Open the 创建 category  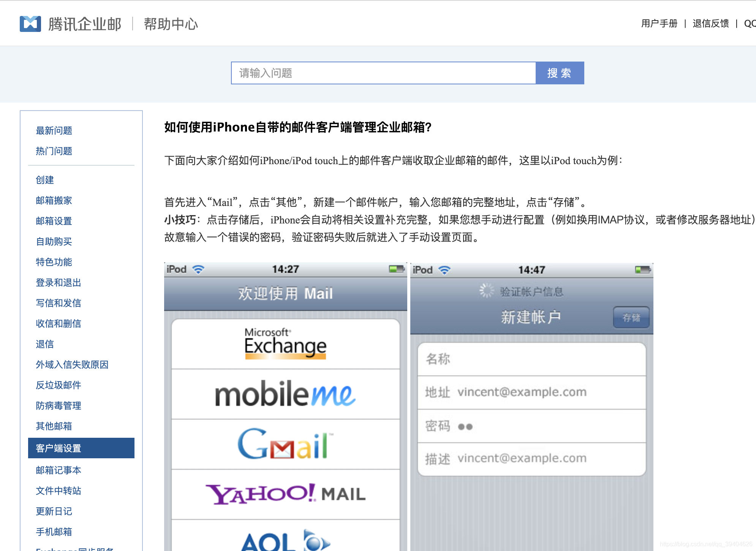pyautogui.click(x=45, y=180)
